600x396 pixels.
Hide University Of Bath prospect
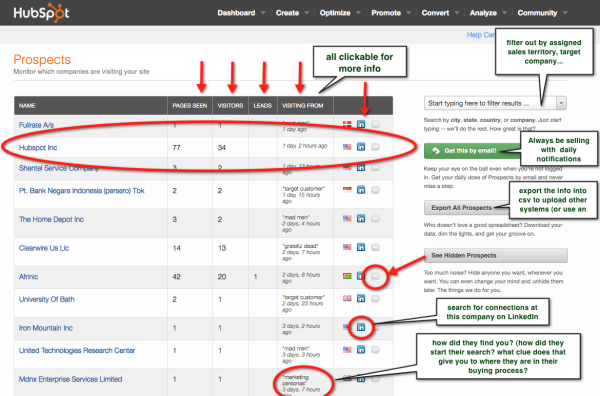click(375, 298)
